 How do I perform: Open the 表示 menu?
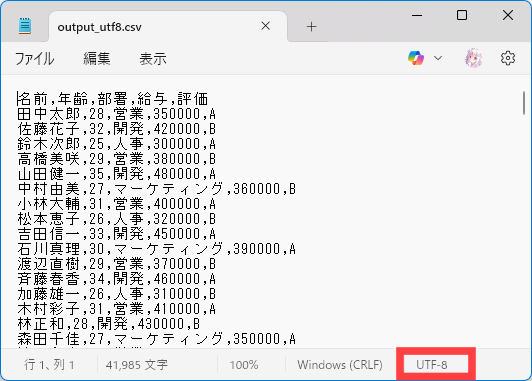tap(153, 59)
